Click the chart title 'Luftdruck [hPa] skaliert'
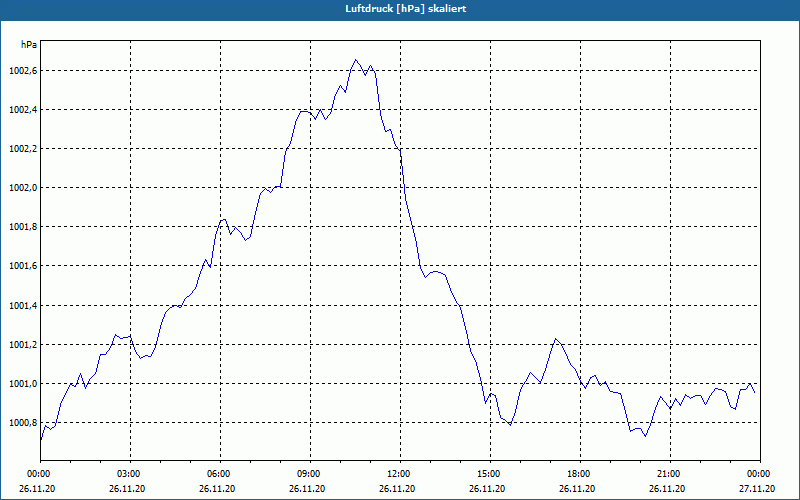 tap(406, 9)
